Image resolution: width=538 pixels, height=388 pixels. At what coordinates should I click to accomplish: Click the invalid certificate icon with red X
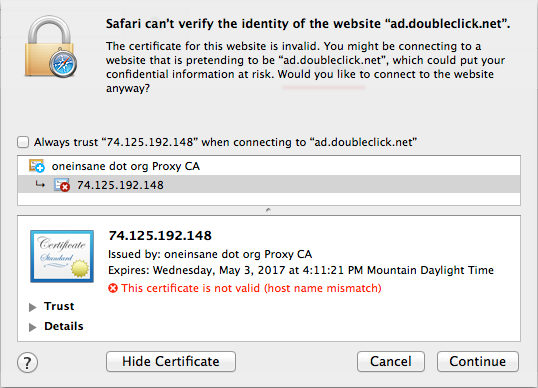click(x=62, y=185)
